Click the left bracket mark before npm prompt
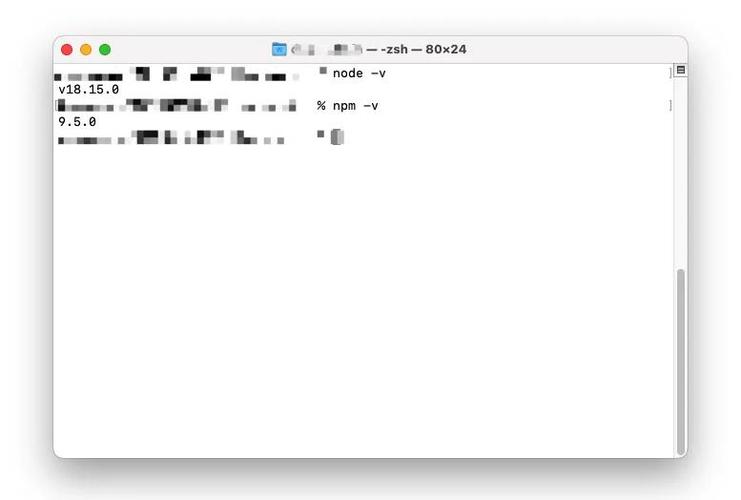 (x=56, y=105)
